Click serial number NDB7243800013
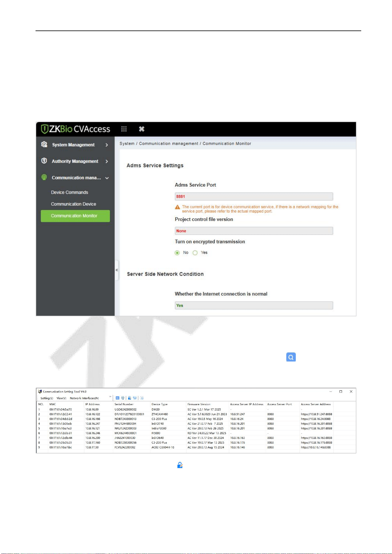Screen dimensions: 392x554 click(126, 419)
